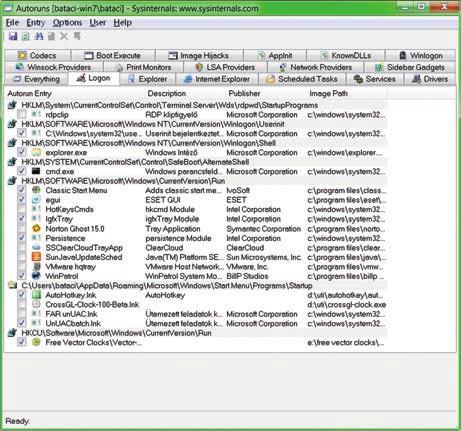461x431 pixels.
Task: Enable the Norton Ghost 15.0 checkbox
Action: (22, 228)
